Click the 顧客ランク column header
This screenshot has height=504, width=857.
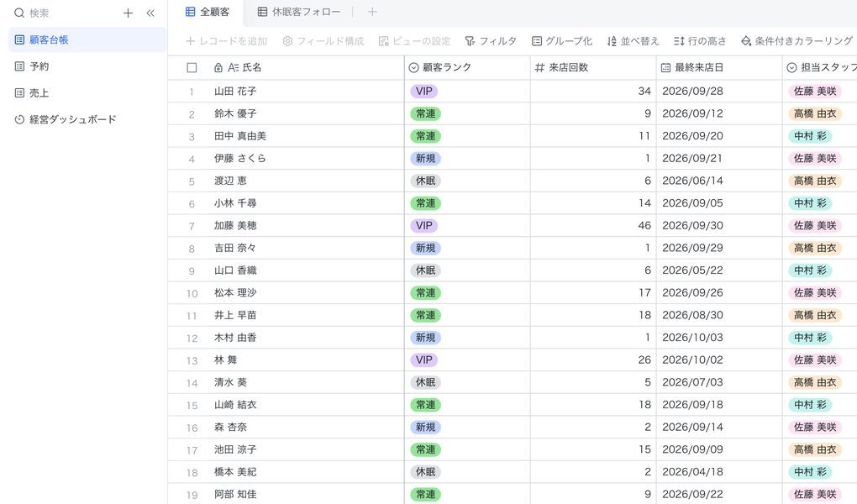[x=467, y=68]
